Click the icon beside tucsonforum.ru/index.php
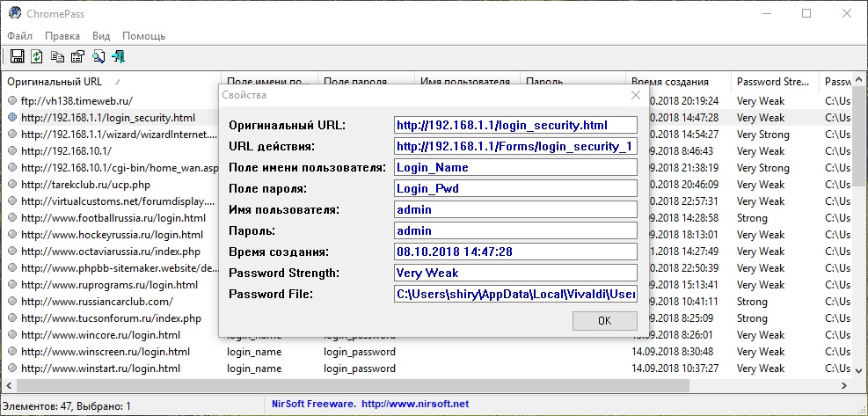Screen dimensions: 868x416 pos(13,318)
